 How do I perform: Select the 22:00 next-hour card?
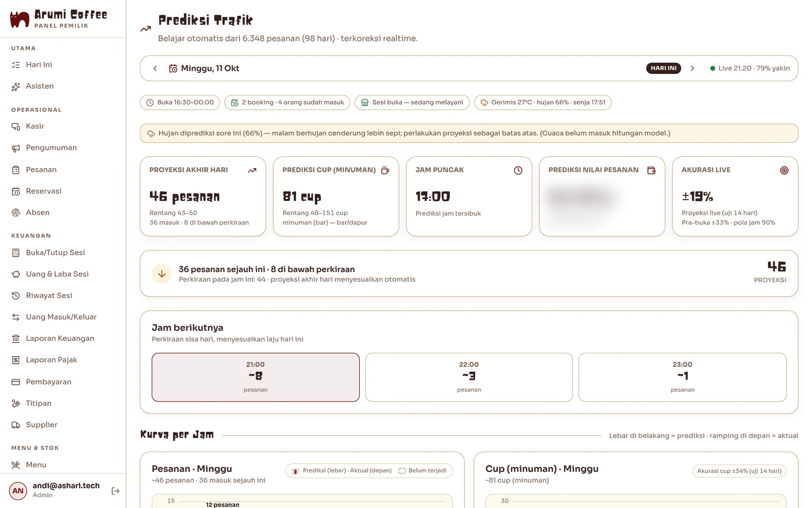469,377
